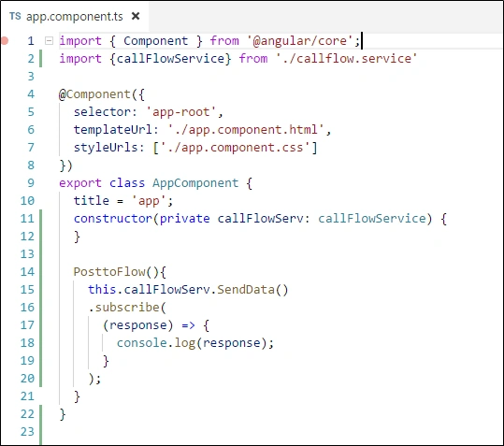Click console on line 18
This screenshot has height=446, width=504.
pyautogui.click(x=142, y=343)
